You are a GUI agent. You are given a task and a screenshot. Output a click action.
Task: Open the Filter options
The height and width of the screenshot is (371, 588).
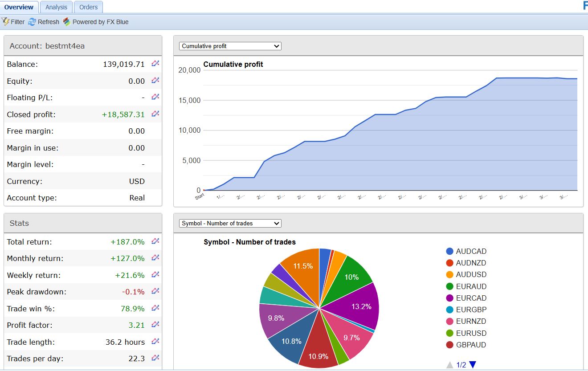13,21
